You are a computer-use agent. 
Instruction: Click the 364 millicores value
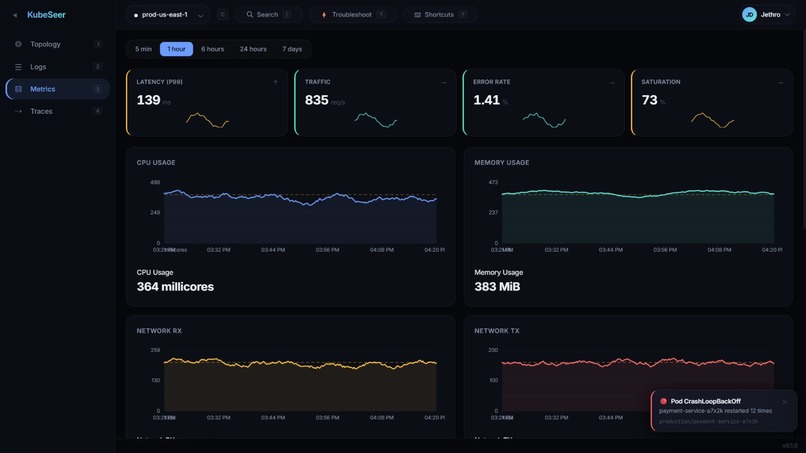[175, 287]
